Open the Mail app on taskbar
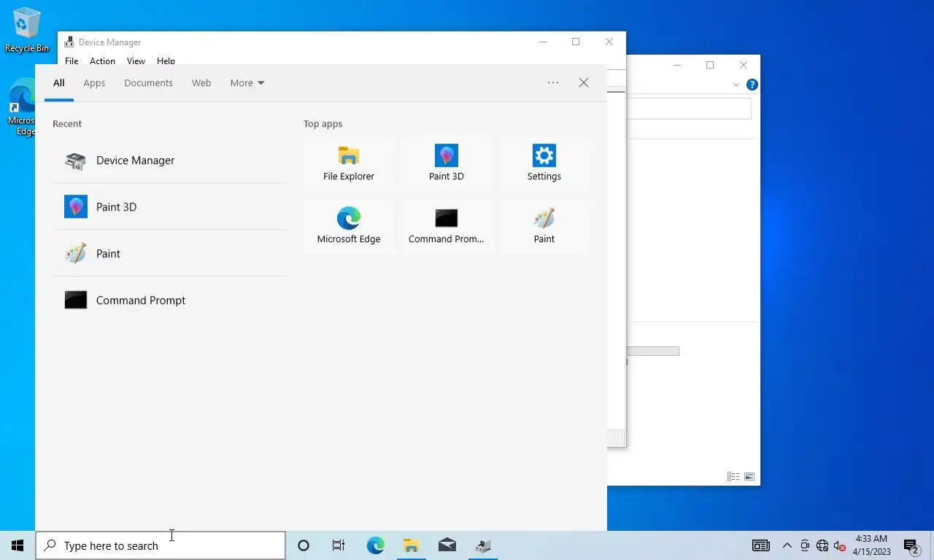 click(447, 545)
